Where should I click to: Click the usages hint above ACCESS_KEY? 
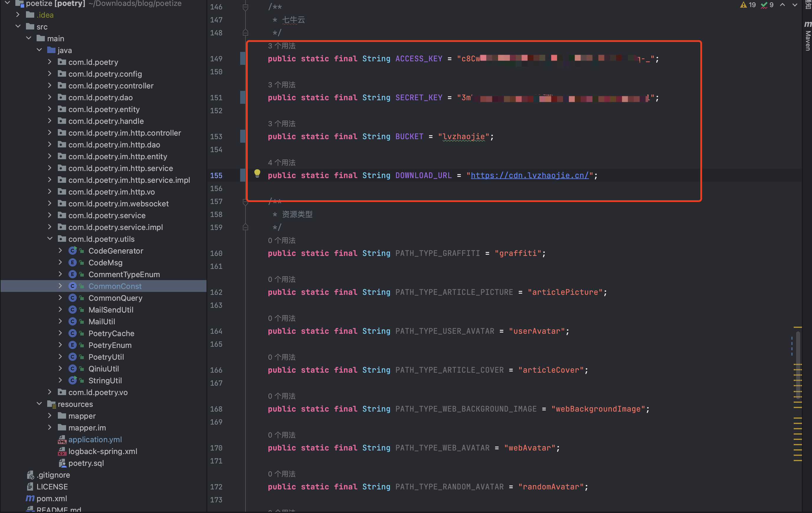coord(281,46)
